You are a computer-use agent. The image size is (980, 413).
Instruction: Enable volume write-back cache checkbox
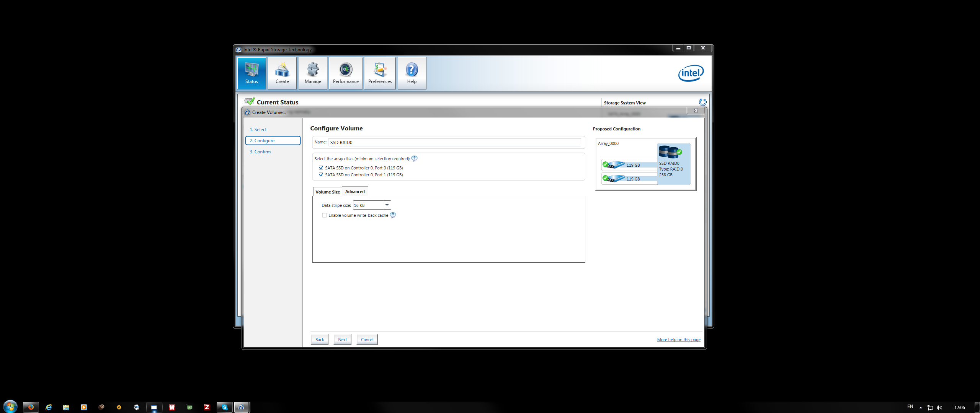(324, 215)
